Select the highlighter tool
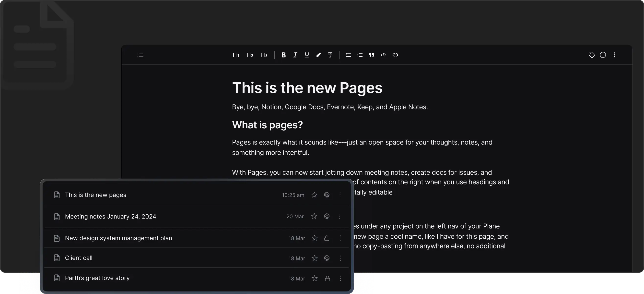 (x=318, y=55)
